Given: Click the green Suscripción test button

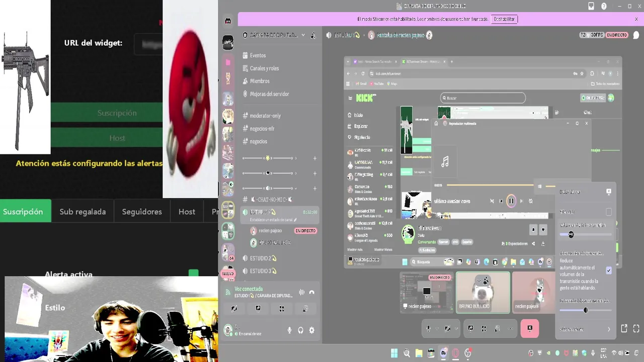Looking at the screenshot, I should point(107,113).
